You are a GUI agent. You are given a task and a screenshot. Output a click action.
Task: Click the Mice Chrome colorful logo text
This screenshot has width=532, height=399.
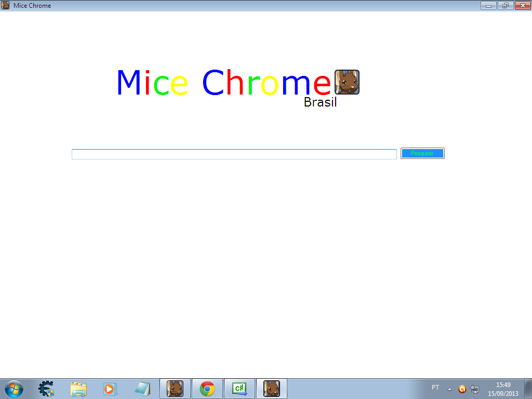click(224, 83)
